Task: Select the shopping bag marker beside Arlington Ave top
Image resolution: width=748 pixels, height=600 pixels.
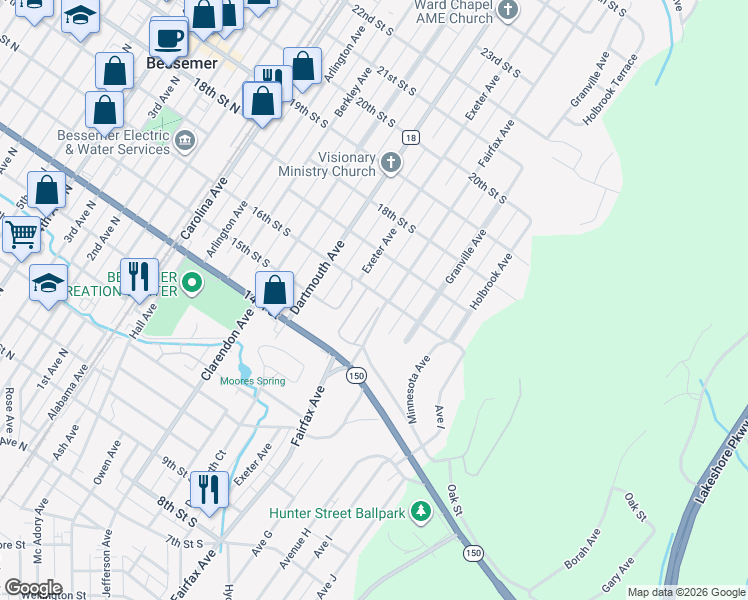Action: pyautogui.click(x=302, y=67)
